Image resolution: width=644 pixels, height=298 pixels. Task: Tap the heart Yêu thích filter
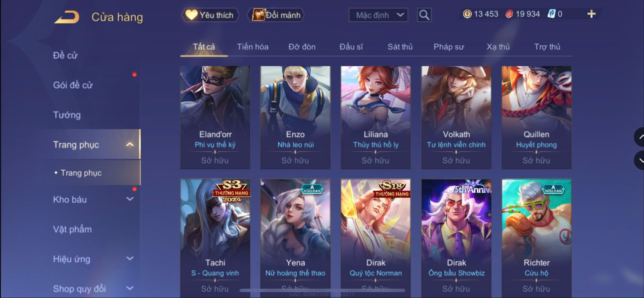(210, 15)
